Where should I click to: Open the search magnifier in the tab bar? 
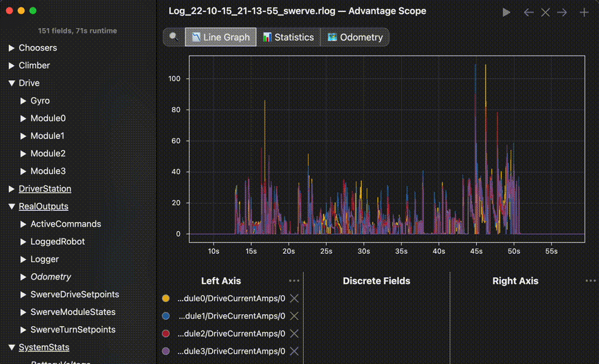[174, 37]
